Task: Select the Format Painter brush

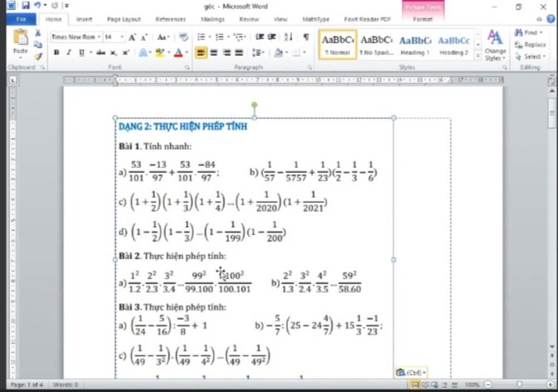Action: coord(38,56)
